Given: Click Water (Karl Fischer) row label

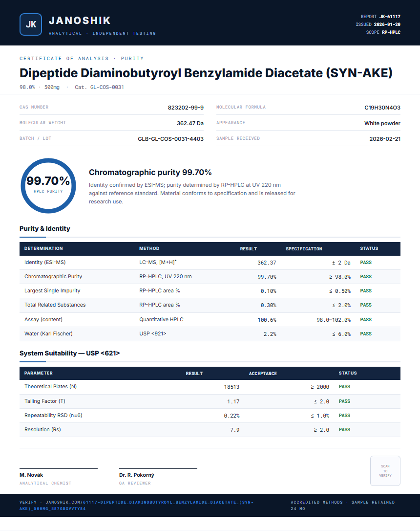Looking at the screenshot, I should [48, 333].
